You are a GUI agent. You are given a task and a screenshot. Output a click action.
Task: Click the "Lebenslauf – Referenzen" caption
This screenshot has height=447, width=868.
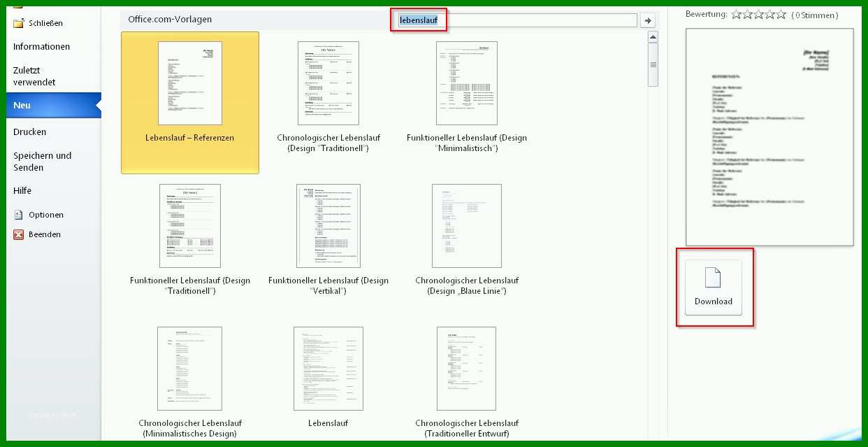click(190, 138)
